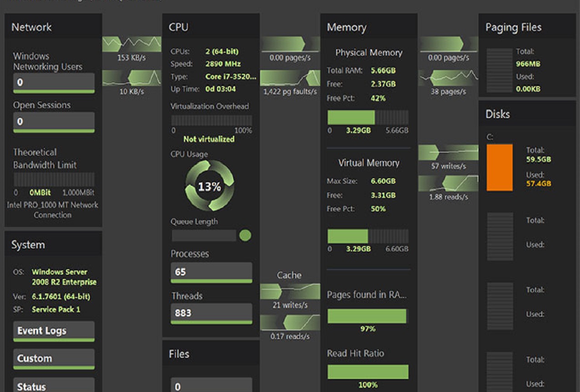Click the version text "6.1.7601 (64-bit)"
The image size is (580, 392).
click(x=61, y=297)
